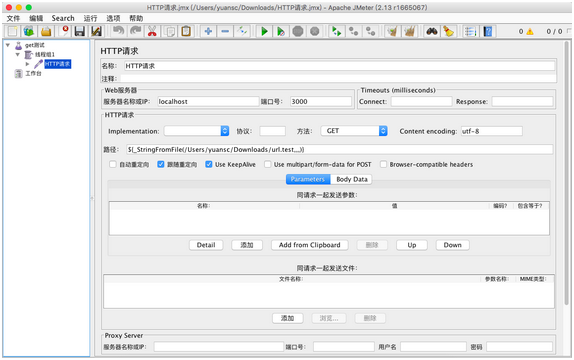Click the Undo arrow icon
The width and height of the screenshot is (574, 360).
(x=118, y=31)
